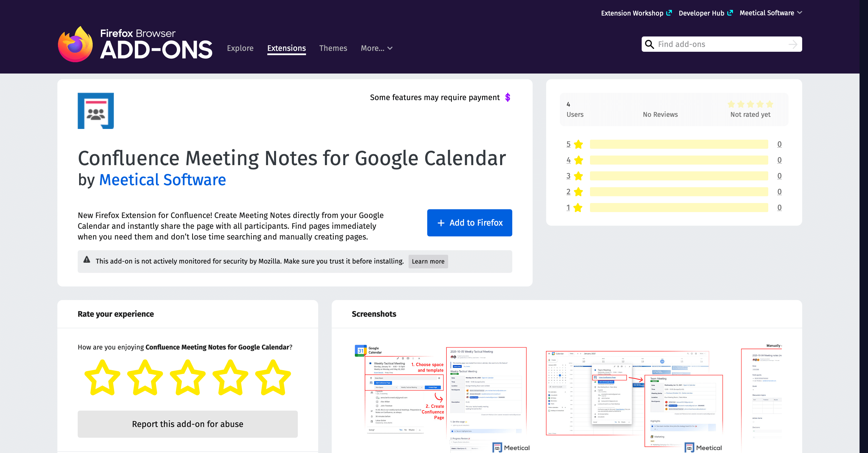Click the warning triangle icon

(x=86, y=259)
